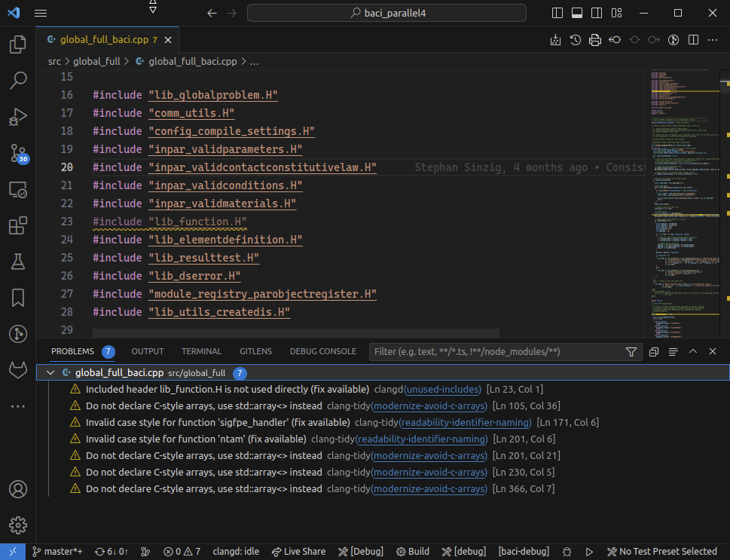Close the global_full_baci.cpp editor tab
The width and height of the screenshot is (730, 560).
pyautogui.click(x=168, y=40)
